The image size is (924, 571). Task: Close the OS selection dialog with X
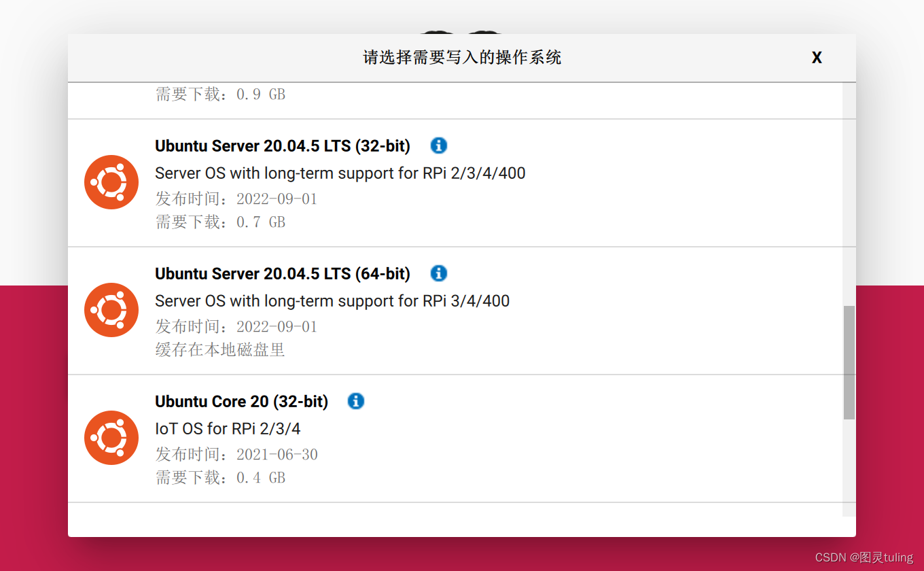point(817,58)
